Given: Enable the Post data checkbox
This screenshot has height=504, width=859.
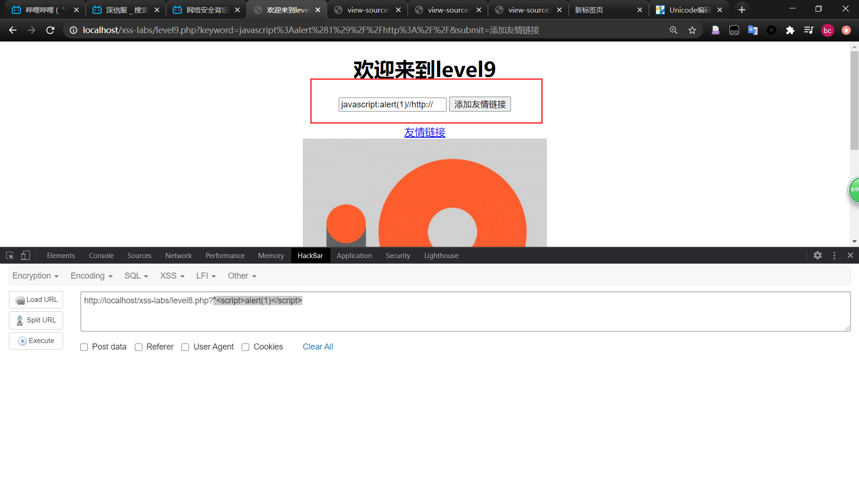Looking at the screenshot, I should coord(84,347).
